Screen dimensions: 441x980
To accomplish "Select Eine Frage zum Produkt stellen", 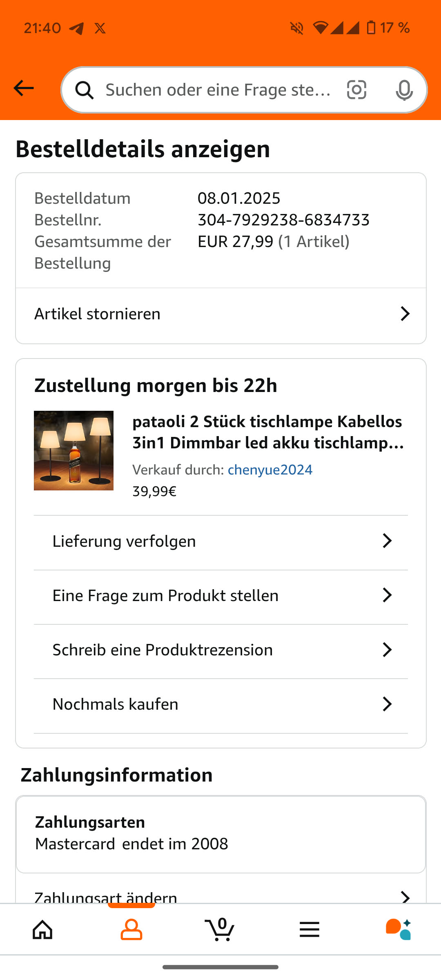I will tap(165, 596).
